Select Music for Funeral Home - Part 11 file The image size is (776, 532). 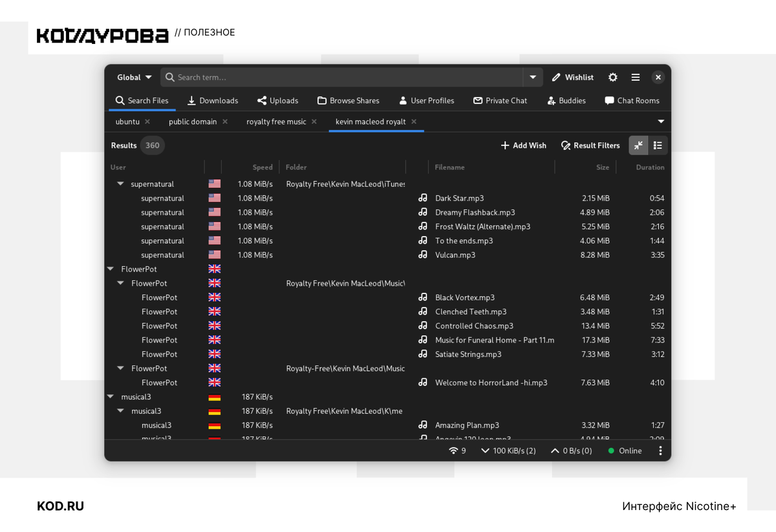[x=495, y=340]
